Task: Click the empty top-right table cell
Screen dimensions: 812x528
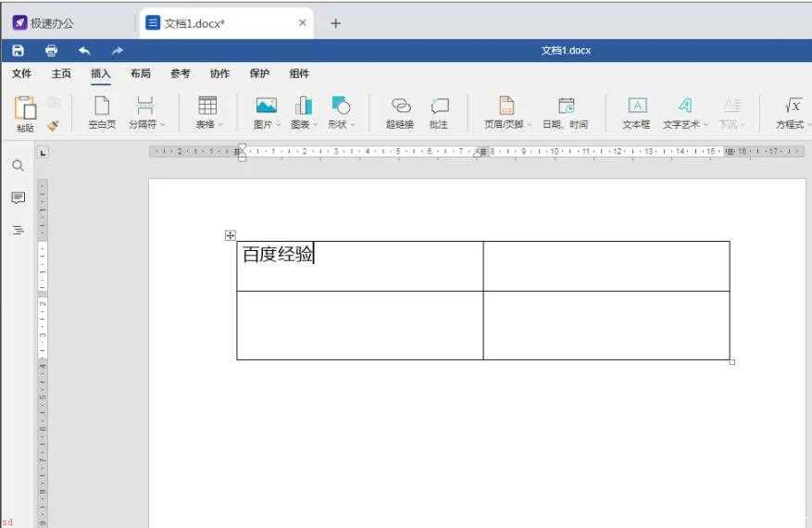Action: [606, 266]
